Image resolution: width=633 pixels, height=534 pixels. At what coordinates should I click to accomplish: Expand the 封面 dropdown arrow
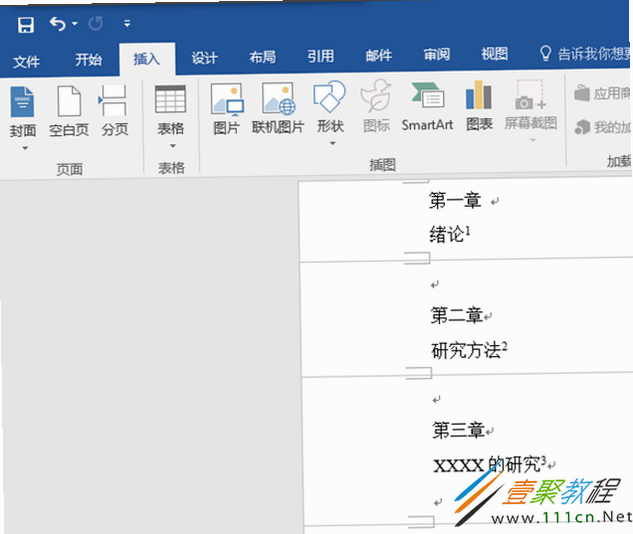coord(25,148)
